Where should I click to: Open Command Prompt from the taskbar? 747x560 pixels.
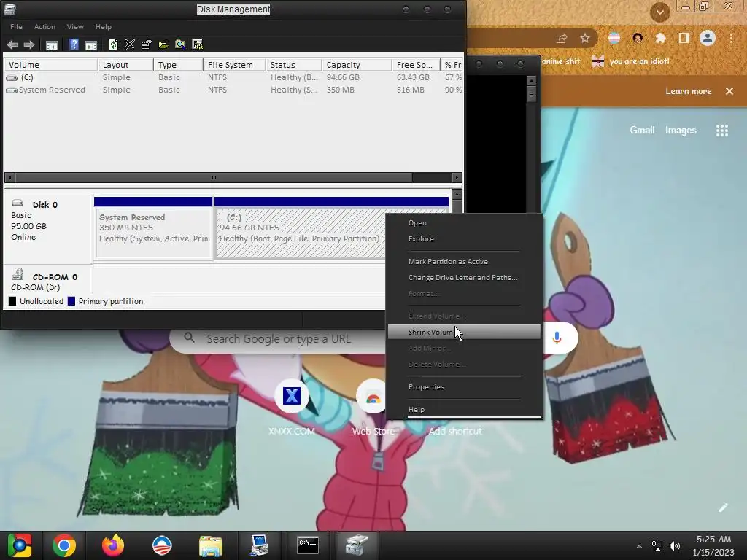308,545
